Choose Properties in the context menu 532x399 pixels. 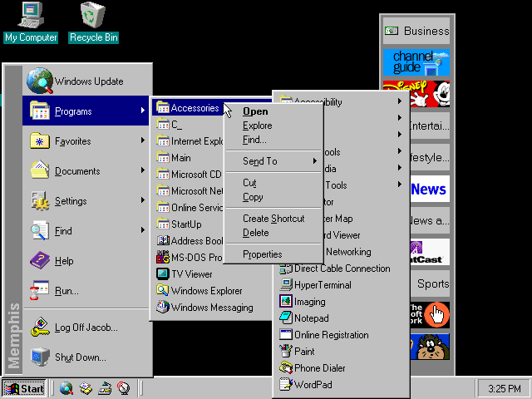[x=273, y=254]
